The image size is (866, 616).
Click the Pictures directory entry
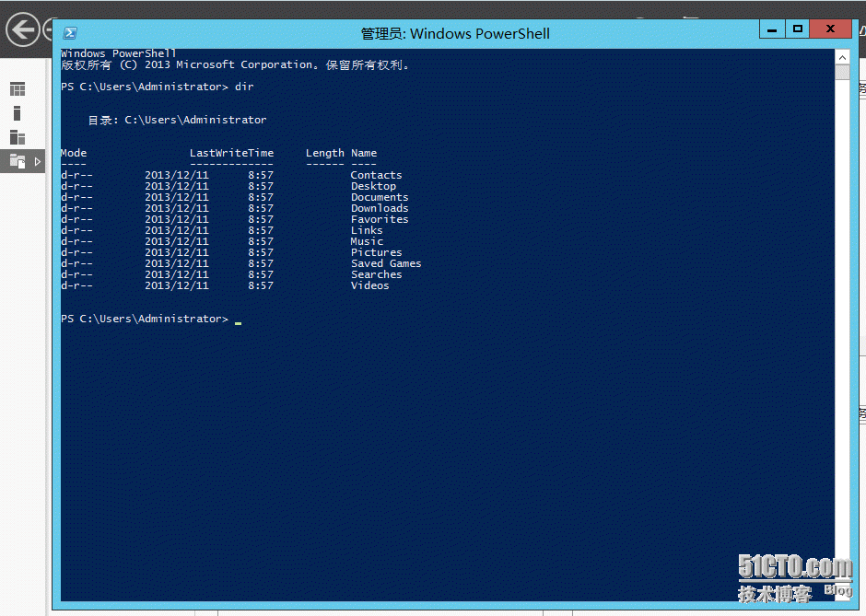click(x=376, y=252)
